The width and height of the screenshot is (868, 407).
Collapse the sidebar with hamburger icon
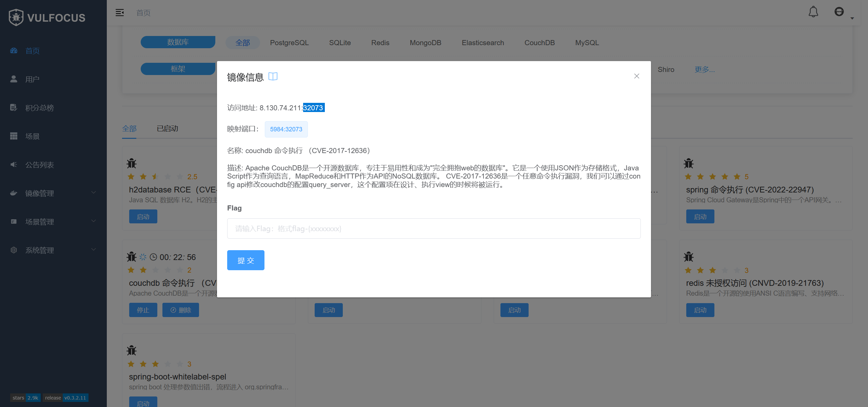click(120, 13)
